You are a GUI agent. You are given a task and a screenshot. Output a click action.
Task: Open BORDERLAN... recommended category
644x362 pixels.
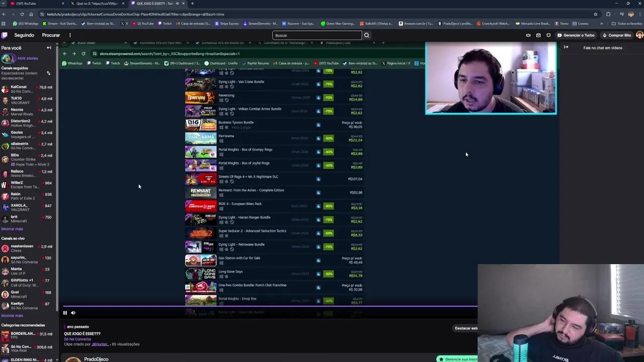(29, 335)
